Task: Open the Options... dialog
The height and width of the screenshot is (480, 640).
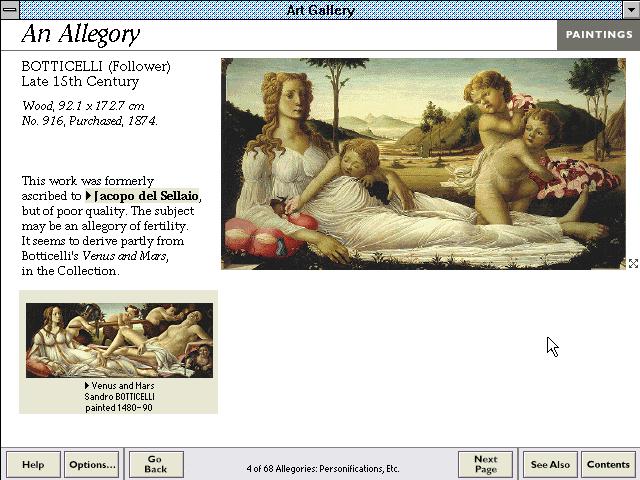Action: pos(92,464)
